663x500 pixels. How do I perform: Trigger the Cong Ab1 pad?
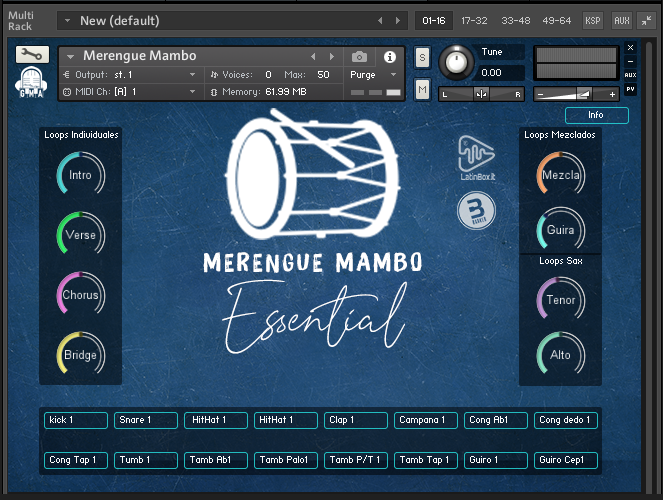click(496, 420)
